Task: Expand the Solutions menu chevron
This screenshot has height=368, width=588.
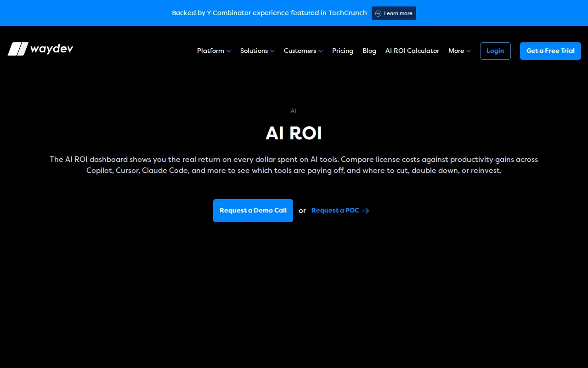Action: (272, 51)
